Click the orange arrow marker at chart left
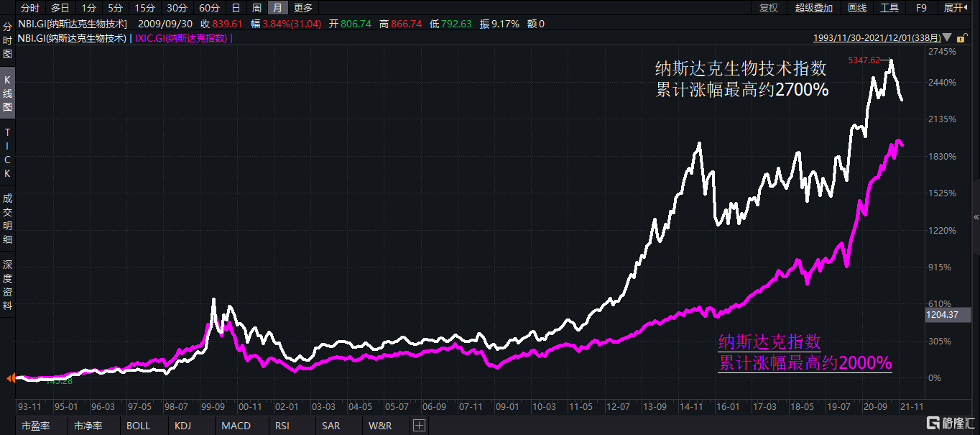The image size is (980, 435). 9,378
